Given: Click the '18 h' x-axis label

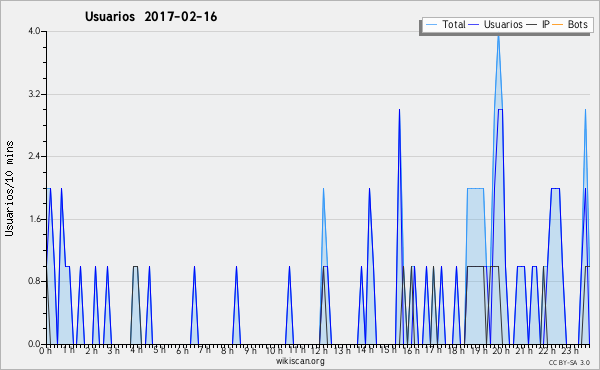Looking at the screenshot, I should coord(456,350).
